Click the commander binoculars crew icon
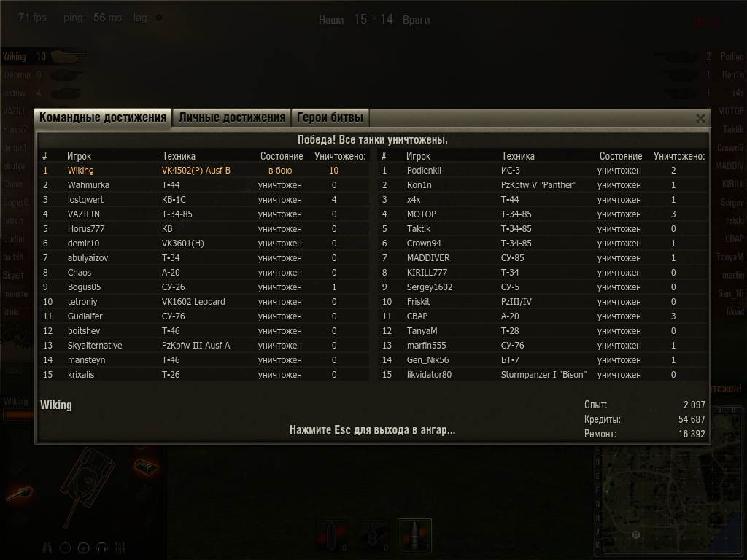The width and height of the screenshot is (747, 560). pos(47,548)
